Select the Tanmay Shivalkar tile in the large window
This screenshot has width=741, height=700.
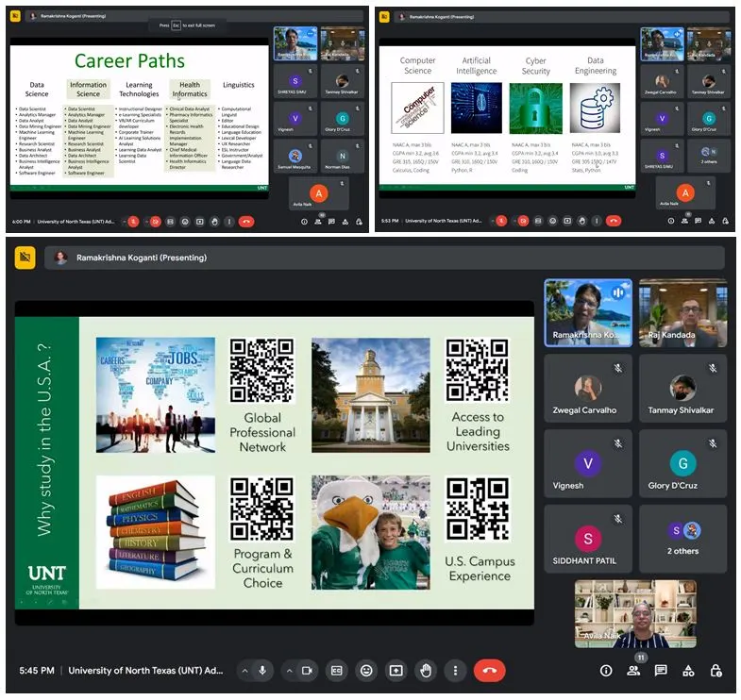tap(682, 389)
